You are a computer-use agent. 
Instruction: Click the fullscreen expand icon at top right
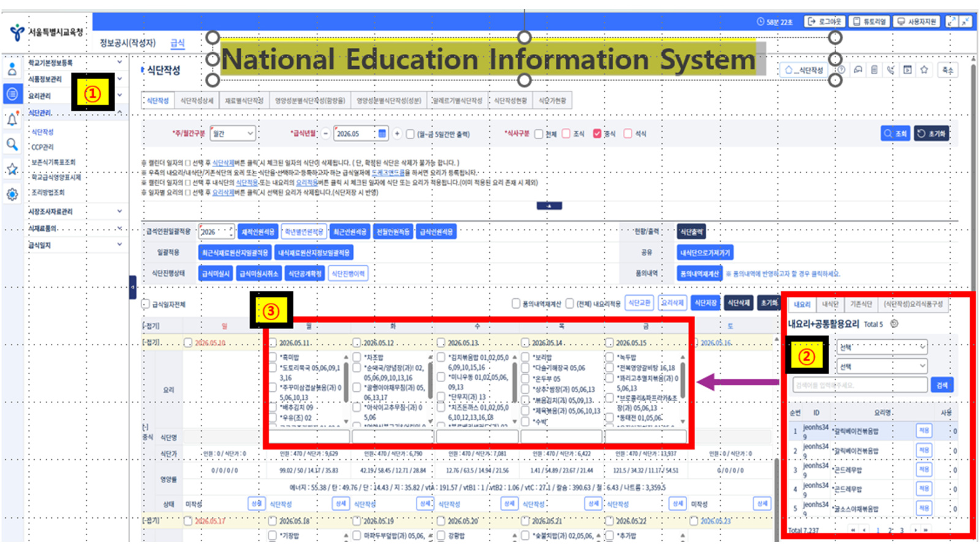(951, 21)
